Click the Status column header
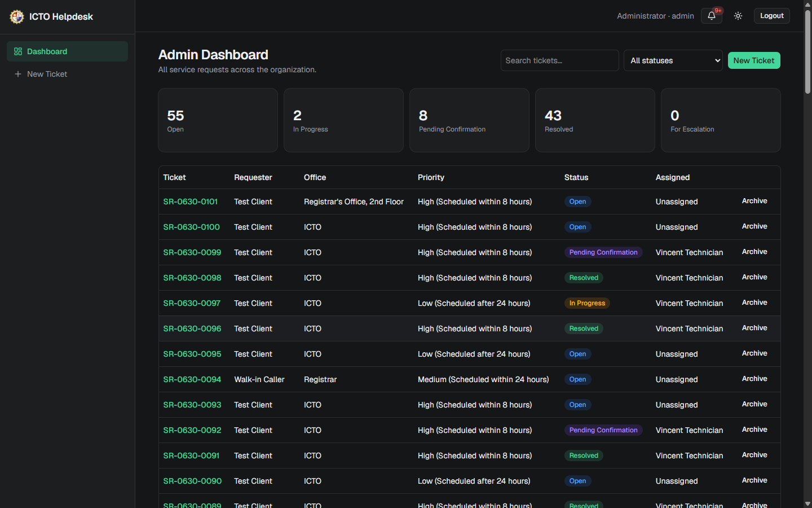 click(576, 177)
